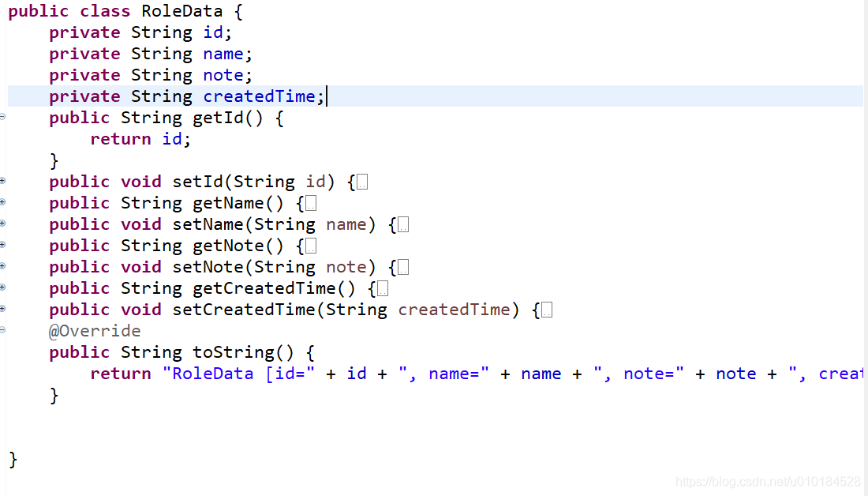The height and width of the screenshot is (496, 868).
Task: Expand the setId method fold marker
Action: pyautogui.click(x=2, y=181)
